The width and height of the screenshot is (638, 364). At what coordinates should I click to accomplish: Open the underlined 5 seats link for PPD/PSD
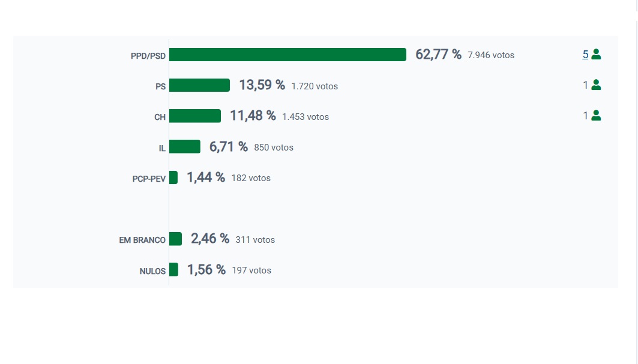click(585, 55)
